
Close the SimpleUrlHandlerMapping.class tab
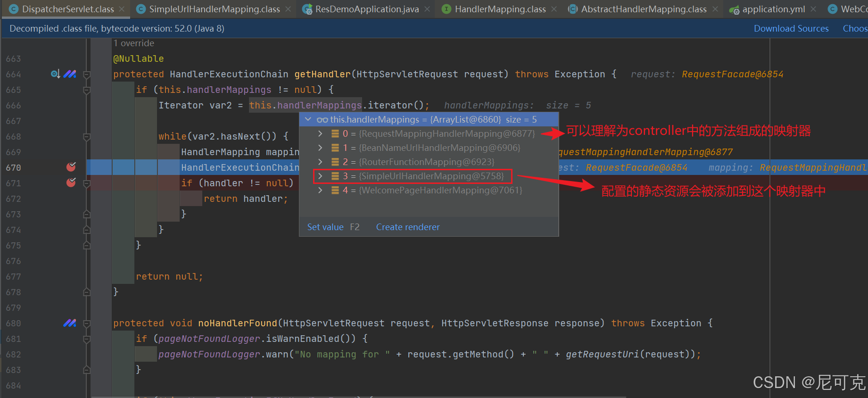(x=288, y=9)
